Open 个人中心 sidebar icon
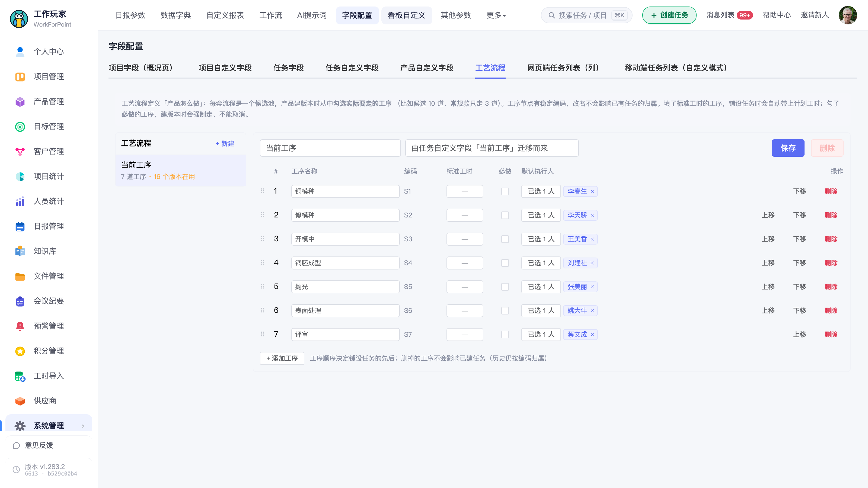868x488 pixels. 20,52
